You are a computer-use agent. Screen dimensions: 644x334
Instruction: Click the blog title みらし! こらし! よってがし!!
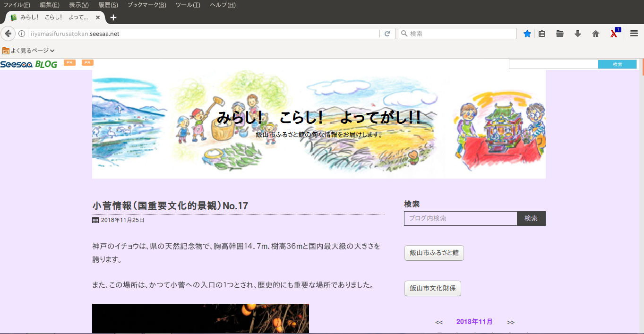click(x=319, y=117)
